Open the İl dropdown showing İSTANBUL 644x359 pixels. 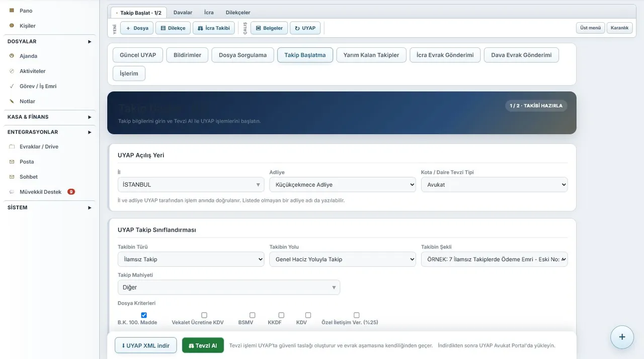[191, 185]
